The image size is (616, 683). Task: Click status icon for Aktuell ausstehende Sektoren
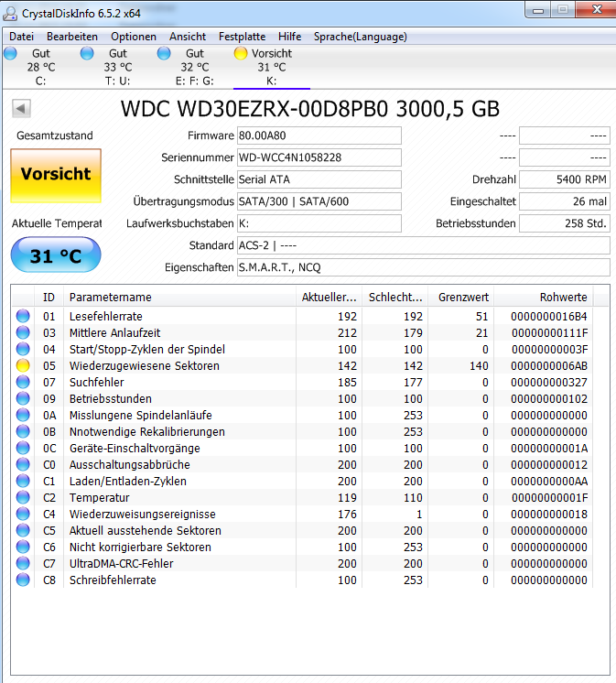pyautogui.click(x=23, y=530)
